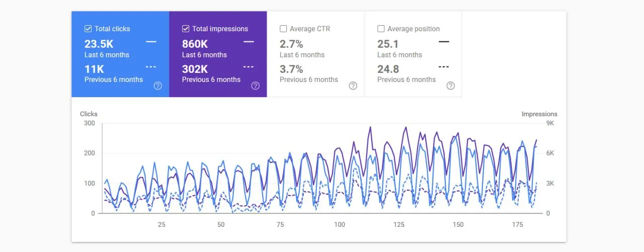The width and height of the screenshot is (644, 252).
Task: Click the 100 clicks axis value
Action: point(89,184)
